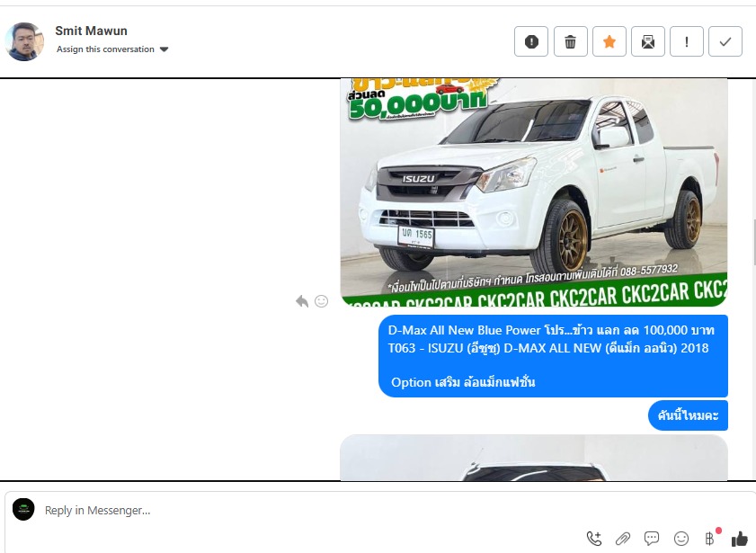The width and height of the screenshot is (756, 553).
Task: Mark conversation as priority exclamation icon
Action: (x=686, y=41)
